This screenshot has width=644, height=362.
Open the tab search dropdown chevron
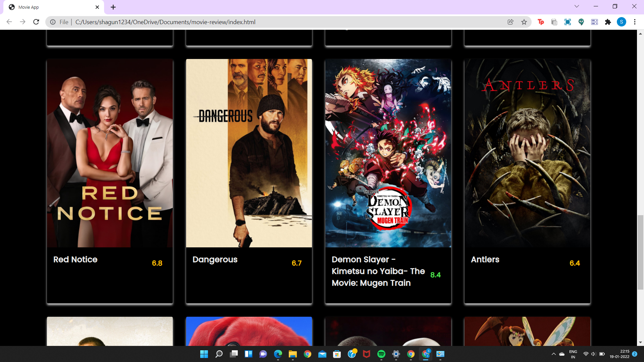(577, 6)
